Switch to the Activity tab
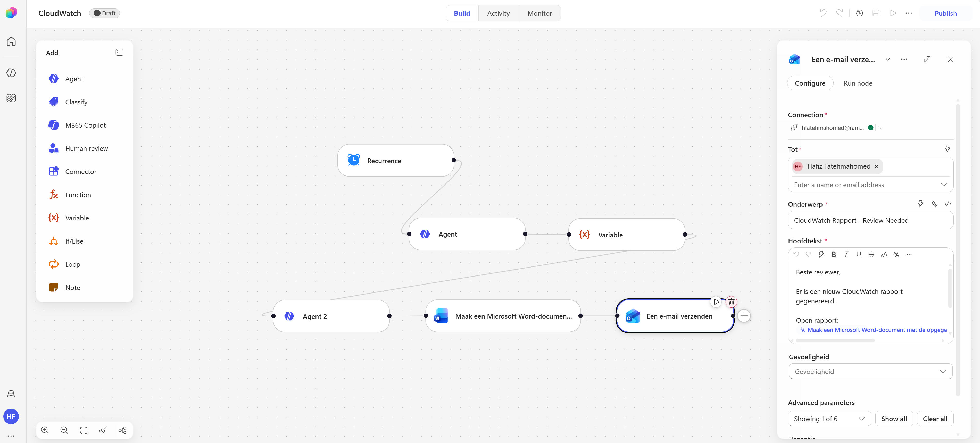The width and height of the screenshot is (980, 443). pyautogui.click(x=498, y=13)
